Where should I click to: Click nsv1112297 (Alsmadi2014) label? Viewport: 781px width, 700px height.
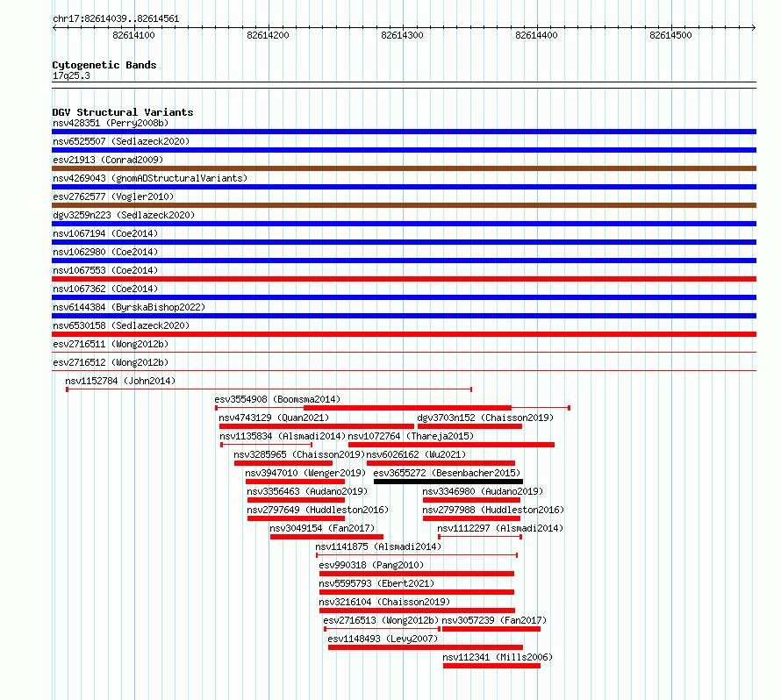point(500,528)
